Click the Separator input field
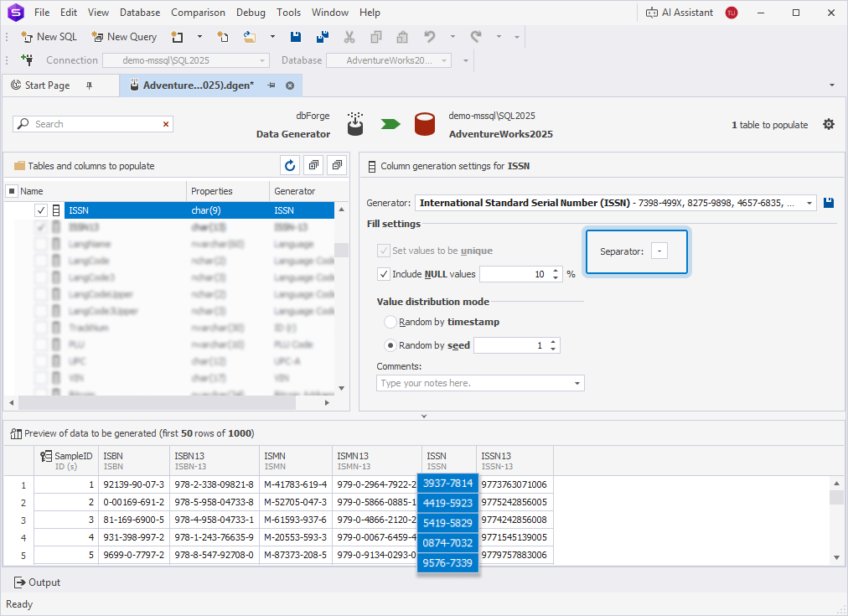The image size is (848, 616). point(659,251)
